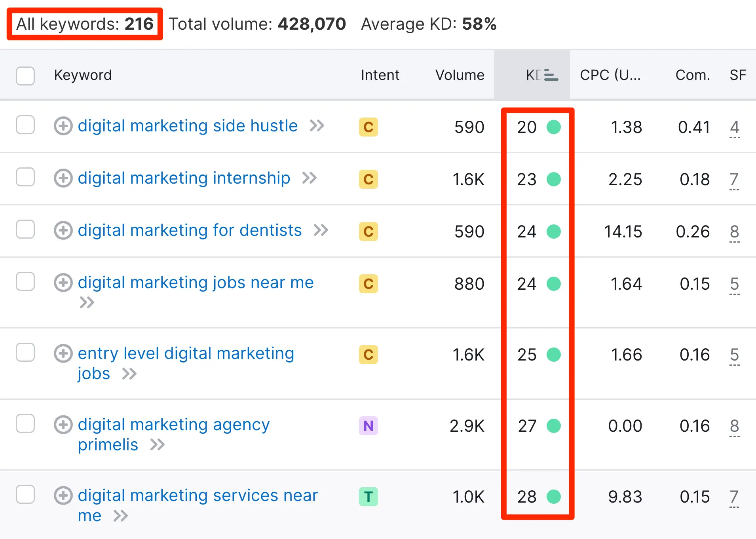This screenshot has height=539, width=756.
Task: Expand double-chevron after digital marketing side hustle
Action: point(317,126)
